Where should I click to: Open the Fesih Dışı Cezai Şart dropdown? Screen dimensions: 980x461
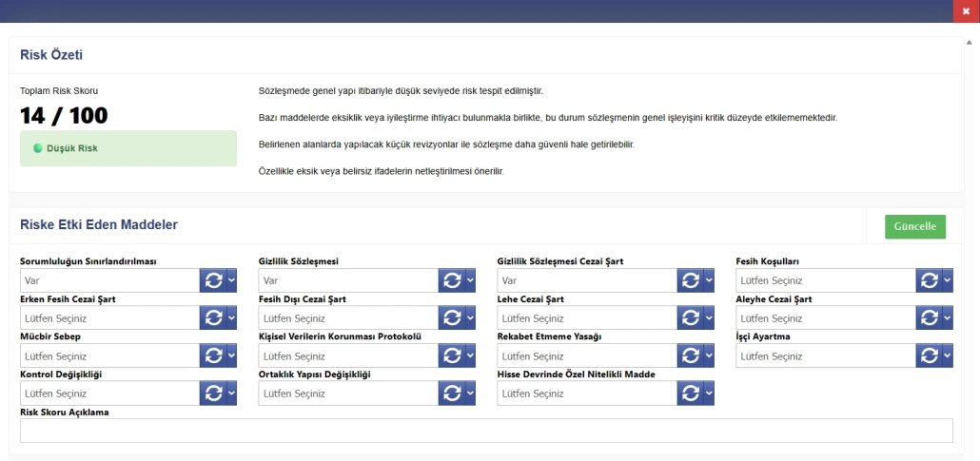pyautogui.click(x=348, y=318)
